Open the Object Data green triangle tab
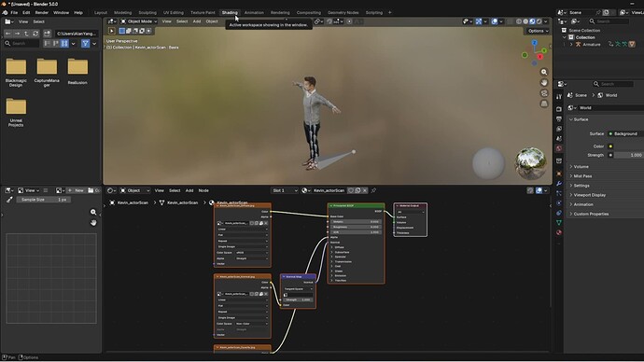Screen dimensions: 644x362 pyautogui.click(x=559, y=222)
